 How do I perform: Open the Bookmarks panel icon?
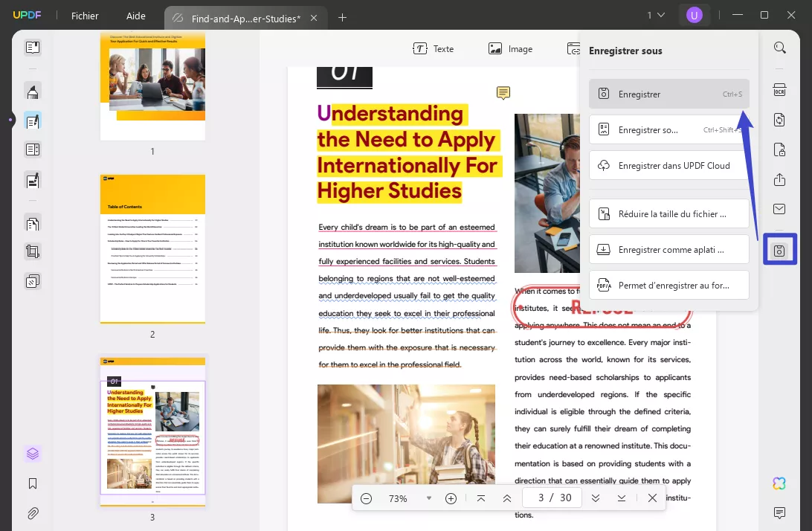click(33, 483)
